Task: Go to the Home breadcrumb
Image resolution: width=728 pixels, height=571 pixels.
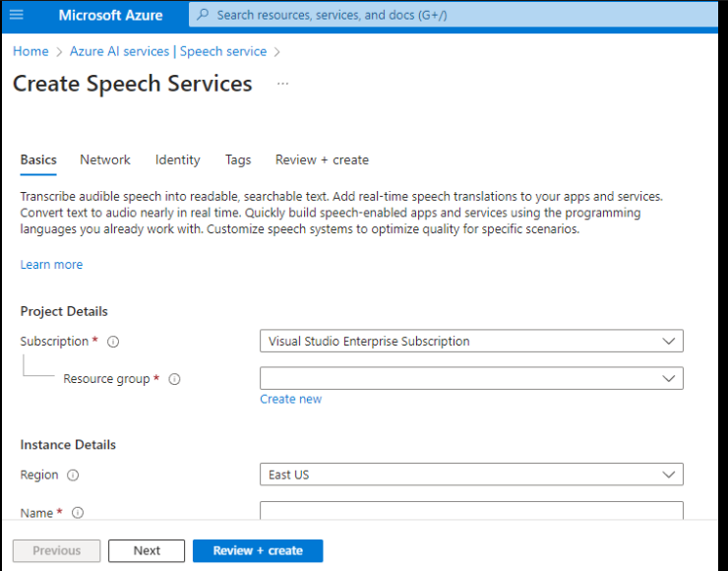Action: tap(30, 51)
